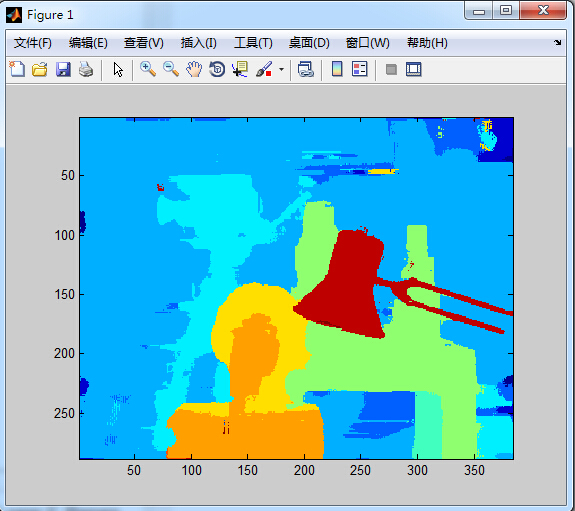
Task: Save the figure using the floppy disk icon
Action: pyautogui.click(x=63, y=69)
